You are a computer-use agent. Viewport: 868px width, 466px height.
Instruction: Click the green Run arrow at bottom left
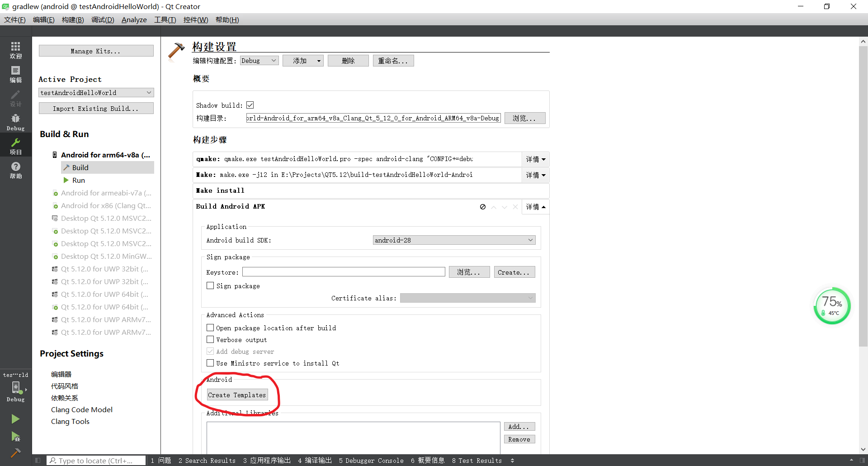coord(15,418)
